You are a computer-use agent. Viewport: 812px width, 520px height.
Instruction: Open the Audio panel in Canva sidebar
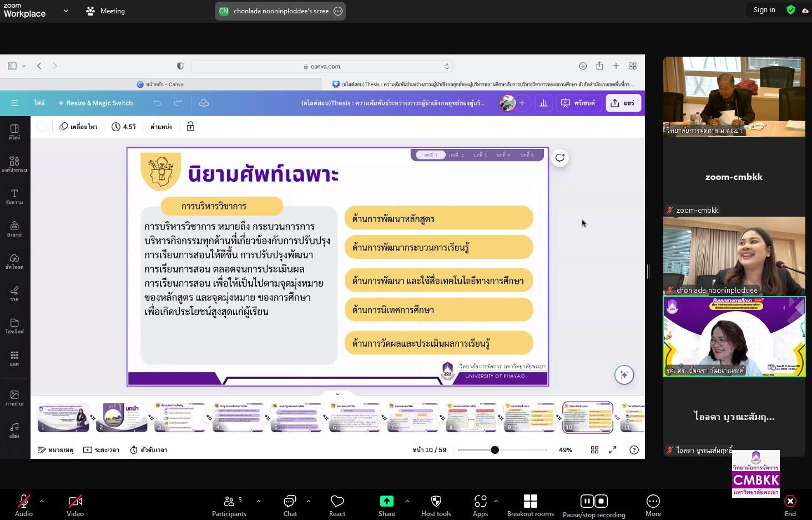coord(14,430)
